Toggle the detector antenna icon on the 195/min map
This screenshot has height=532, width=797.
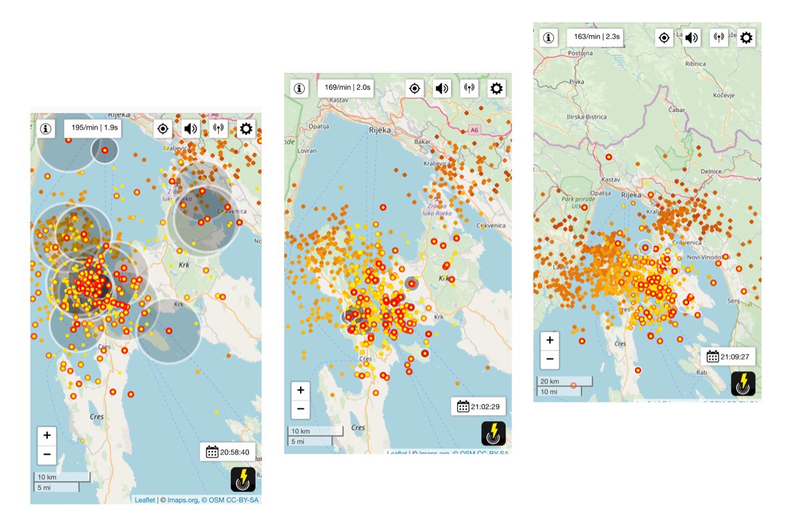coord(219,129)
